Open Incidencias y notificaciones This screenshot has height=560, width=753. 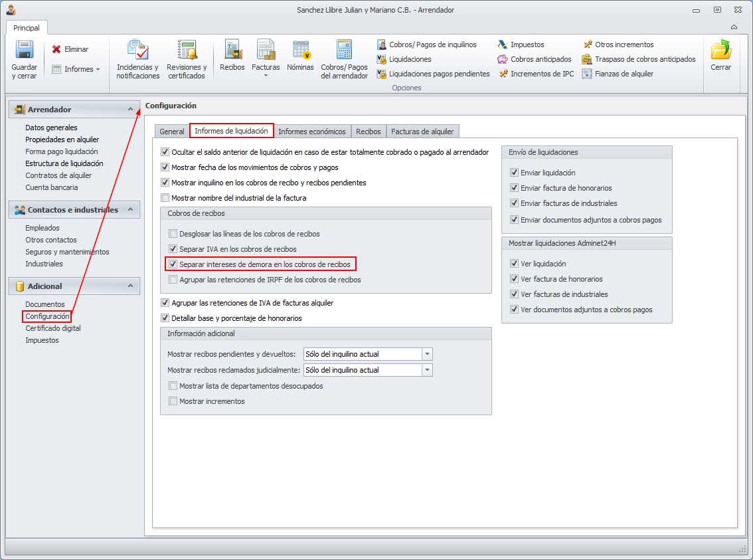point(138,60)
